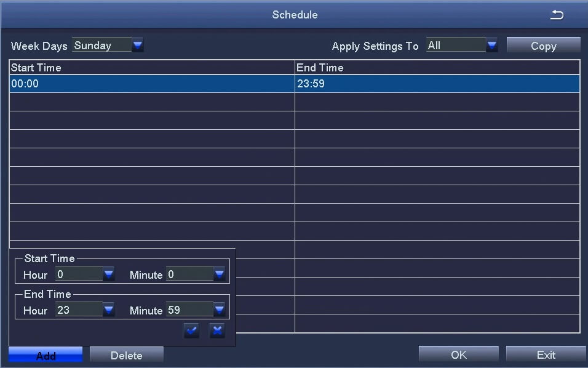Expand the End Time Hour dropdown
Screen dimensions: 588x368
(x=109, y=310)
